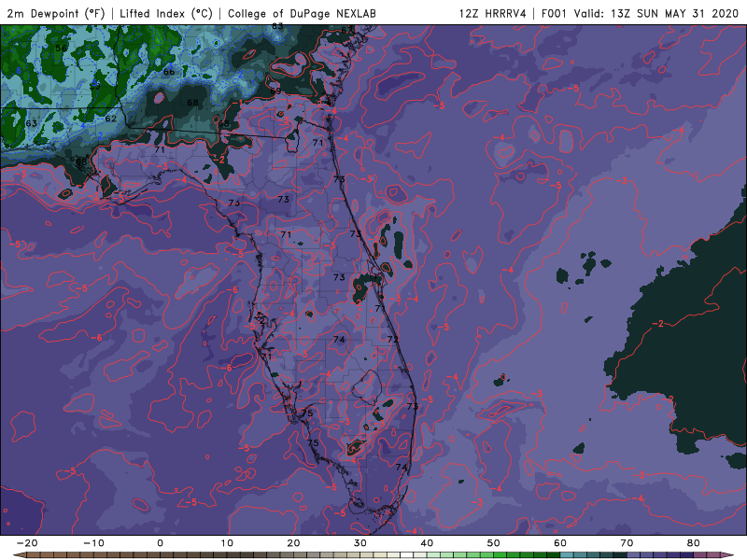
Task: Click the '2m Dewpoint (°F)' title text
Action: [56, 13]
